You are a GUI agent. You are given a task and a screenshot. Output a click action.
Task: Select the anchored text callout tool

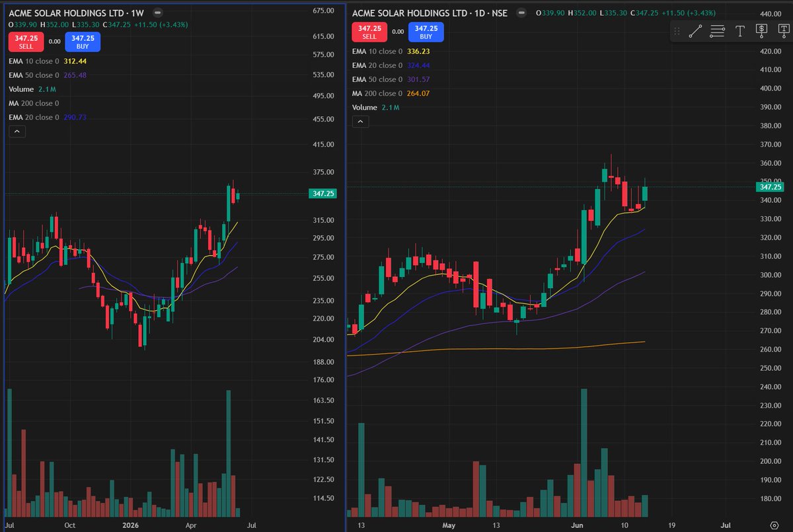tap(783, 30)
